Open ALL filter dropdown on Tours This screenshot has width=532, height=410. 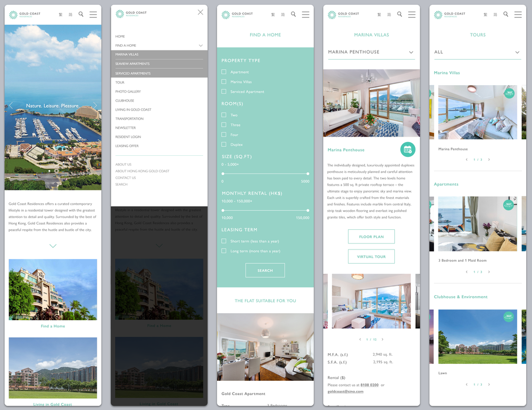point(477,52)
